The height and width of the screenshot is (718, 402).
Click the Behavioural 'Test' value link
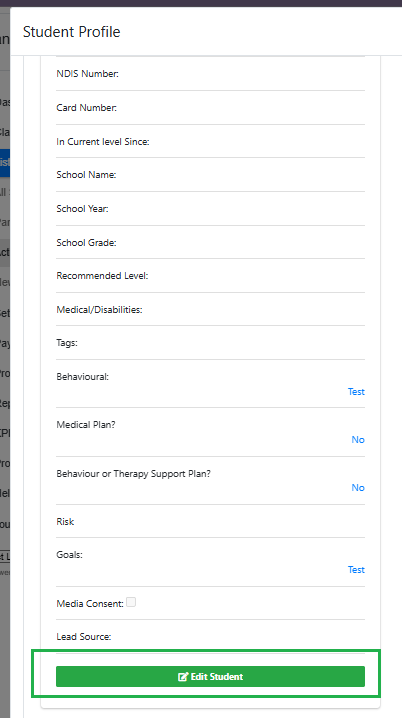coord(356,392)
